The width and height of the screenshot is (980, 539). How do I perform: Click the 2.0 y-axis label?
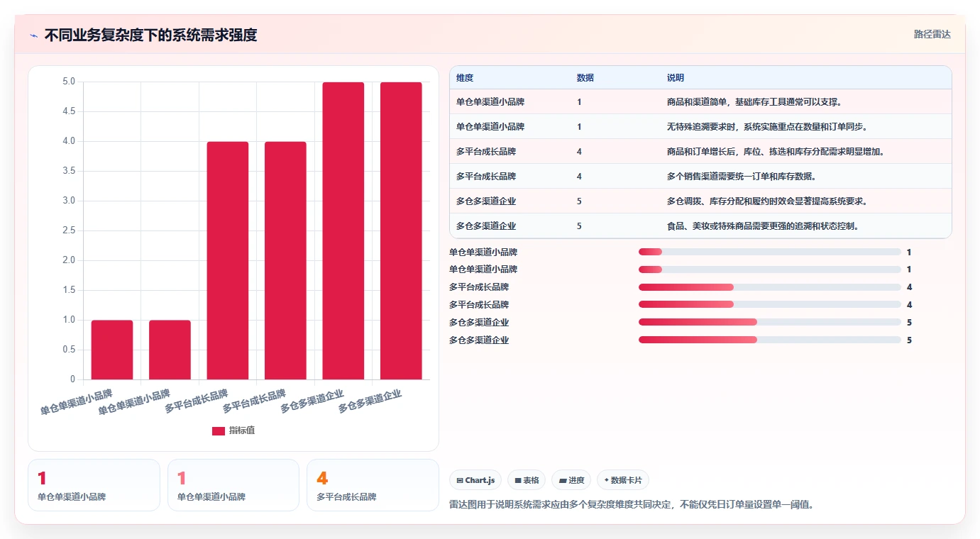[69, 260]
